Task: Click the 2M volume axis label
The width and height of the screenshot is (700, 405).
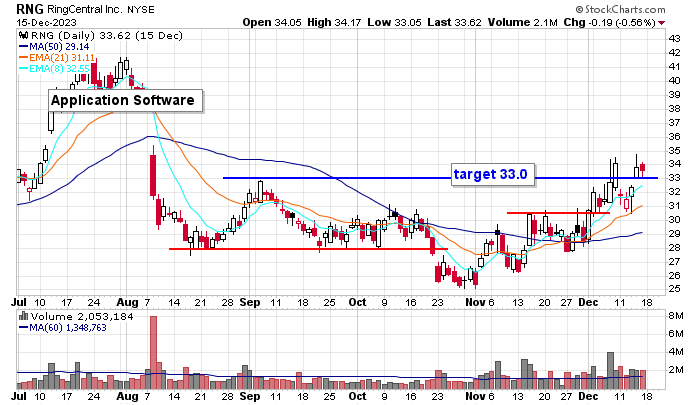Action: tap(676, 370)
